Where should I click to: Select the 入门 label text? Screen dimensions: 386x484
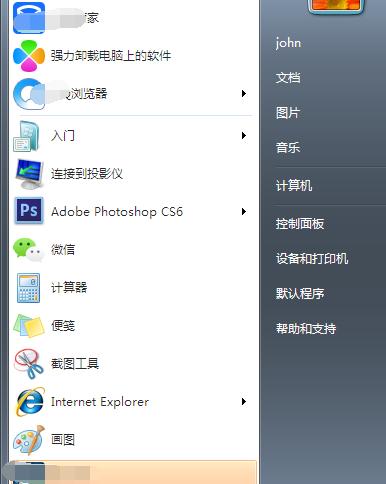point(63,136)
